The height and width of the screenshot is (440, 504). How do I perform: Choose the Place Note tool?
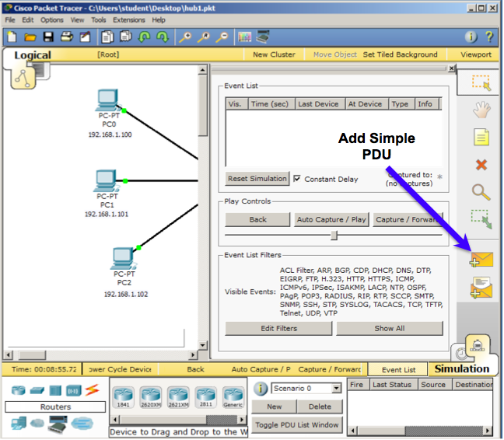click(x=481, y=138)
